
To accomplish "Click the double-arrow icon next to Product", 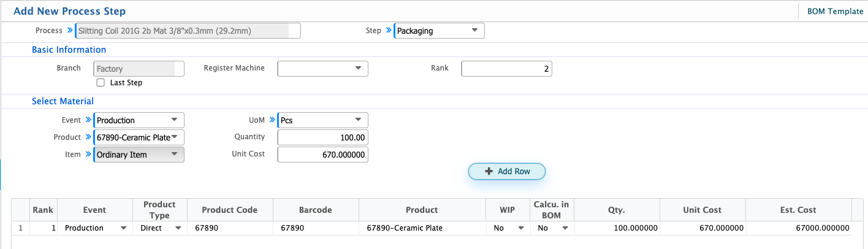I will coord(88,137).
